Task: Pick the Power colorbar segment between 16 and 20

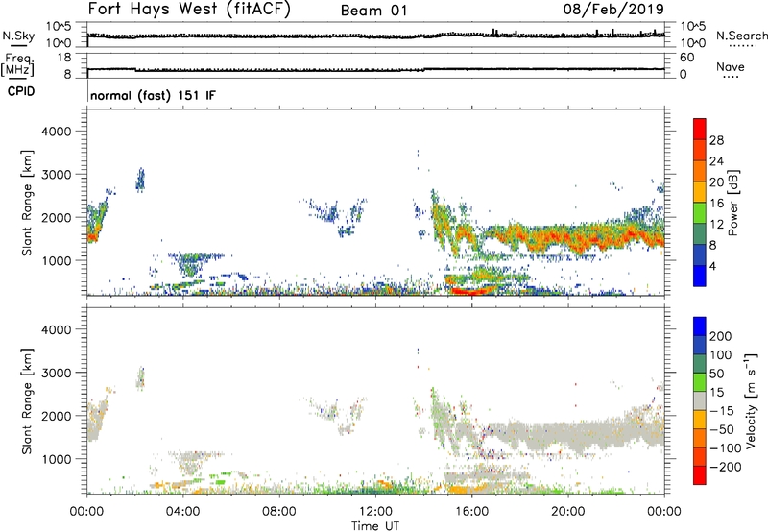Action: (x=700, y=192)
